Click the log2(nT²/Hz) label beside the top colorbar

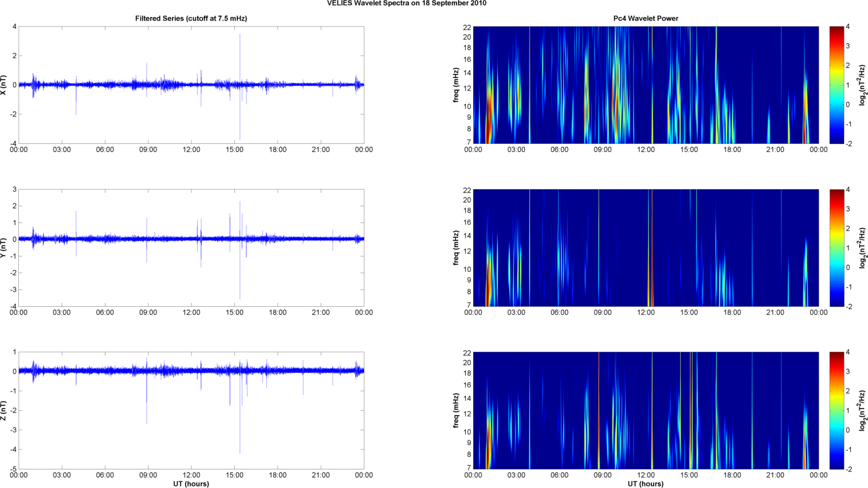pos(862,85)
